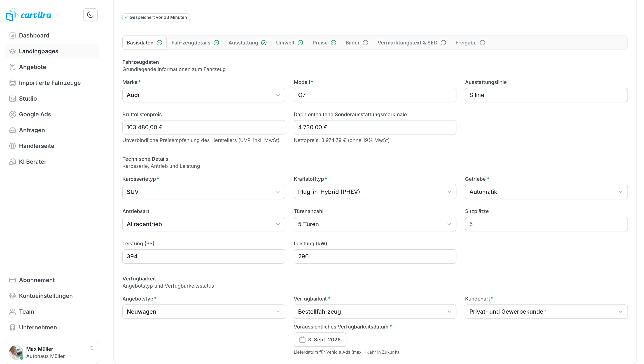644x364 pixels.
Task: Open the Kraftstofftyp dropdown Plug-in-Hybrid
Action: 375,192
